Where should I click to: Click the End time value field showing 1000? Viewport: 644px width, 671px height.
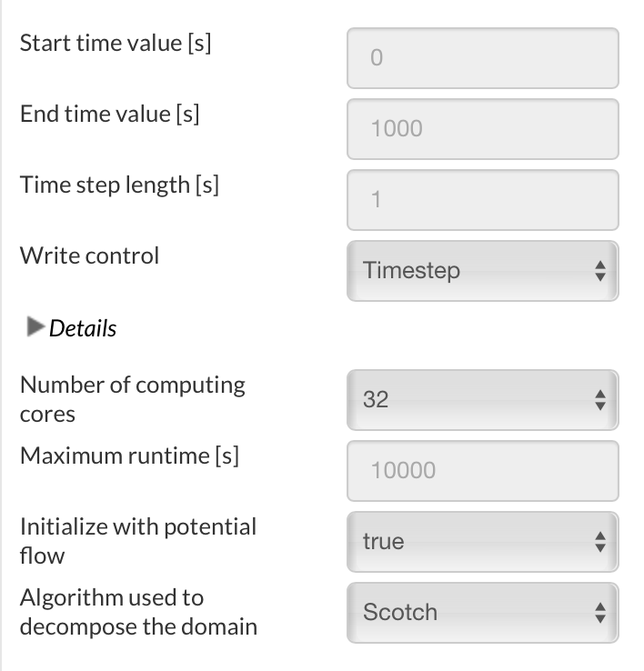tap(482, 128)
